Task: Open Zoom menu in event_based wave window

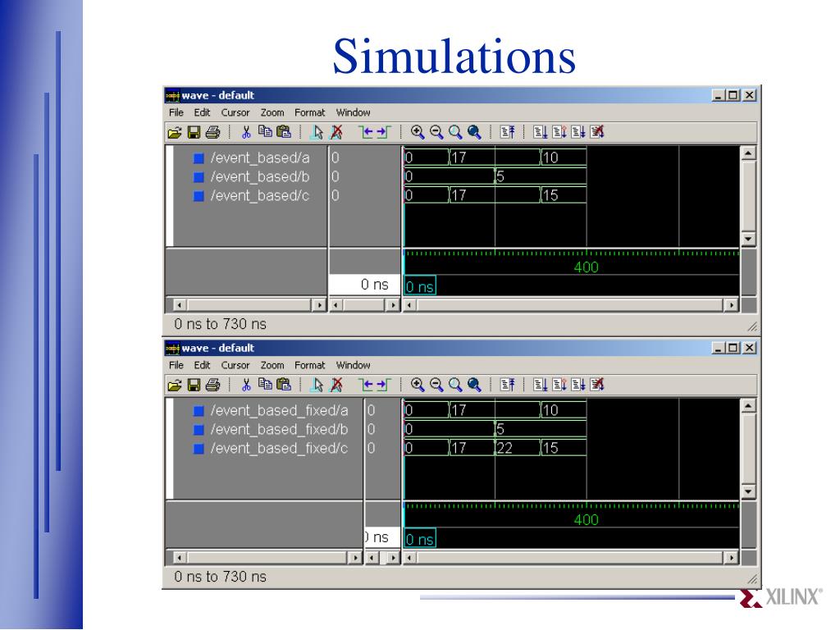Action: (x=272, y=112)
